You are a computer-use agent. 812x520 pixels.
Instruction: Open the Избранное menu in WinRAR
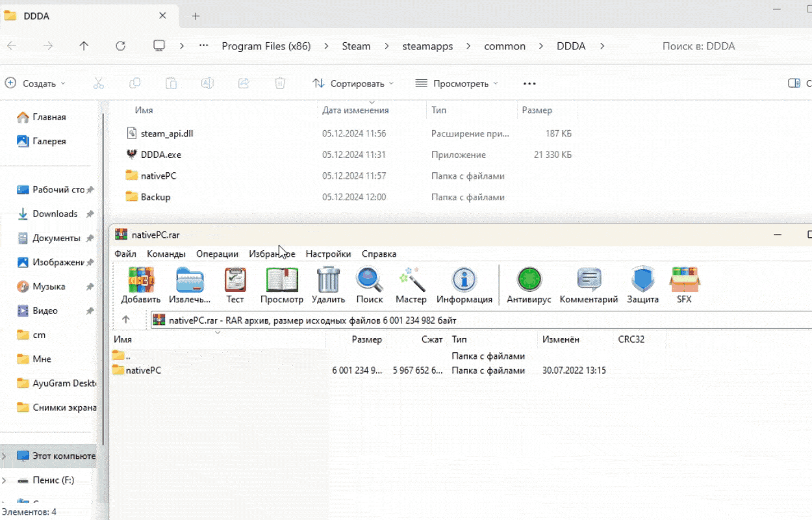(x=272, y=254)
